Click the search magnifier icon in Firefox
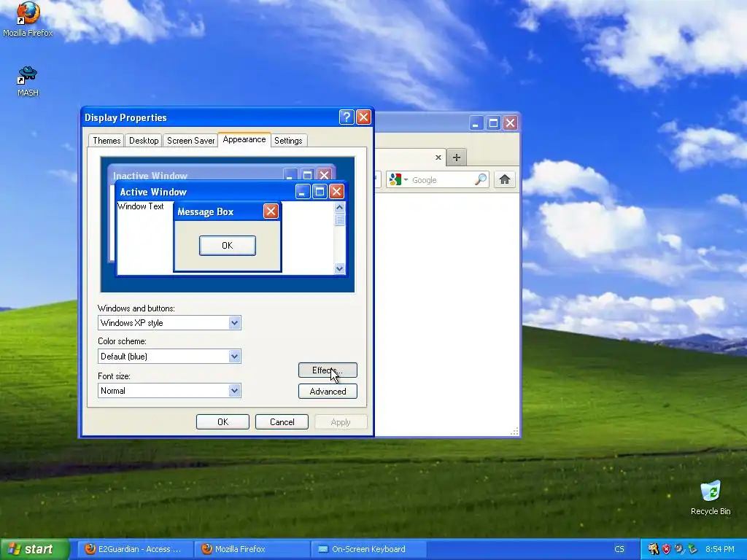The width and height of the screenshot is (747, 560). pyautogui.click(x=481, y=179)
